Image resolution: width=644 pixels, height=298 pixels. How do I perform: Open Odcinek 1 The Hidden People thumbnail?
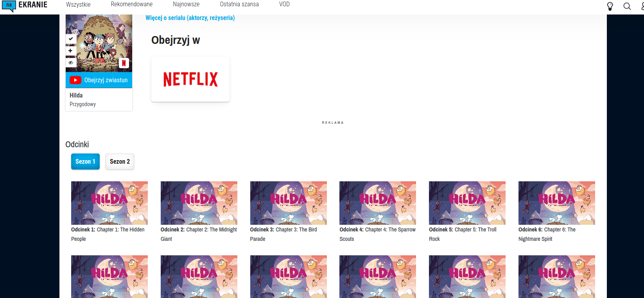tap(109, 203)
